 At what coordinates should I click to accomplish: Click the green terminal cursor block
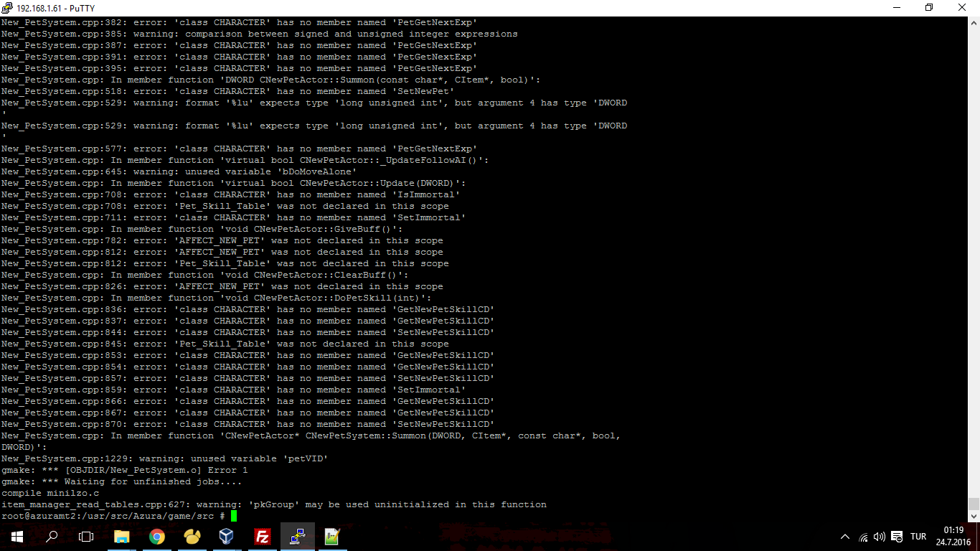coord(234,516)
